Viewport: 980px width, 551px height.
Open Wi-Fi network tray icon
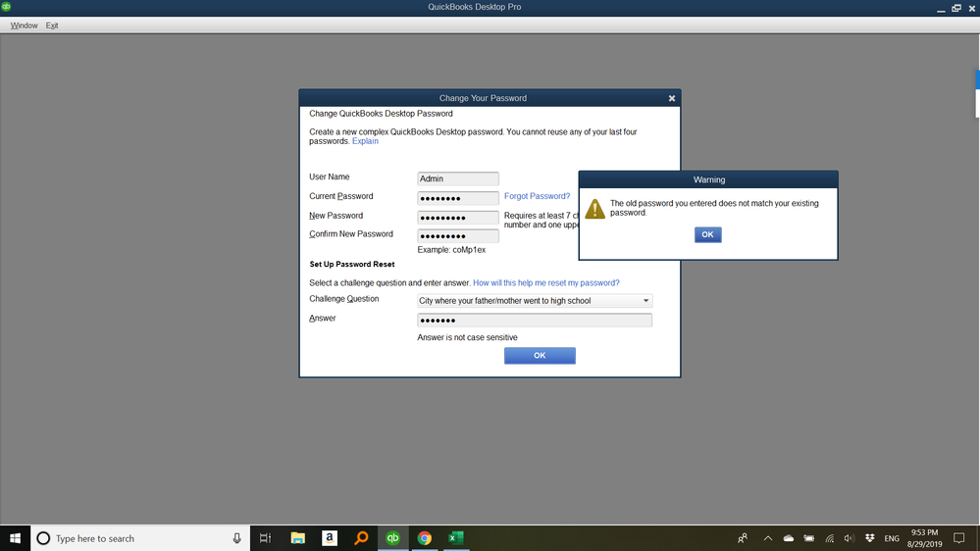[x=829, y=538]
